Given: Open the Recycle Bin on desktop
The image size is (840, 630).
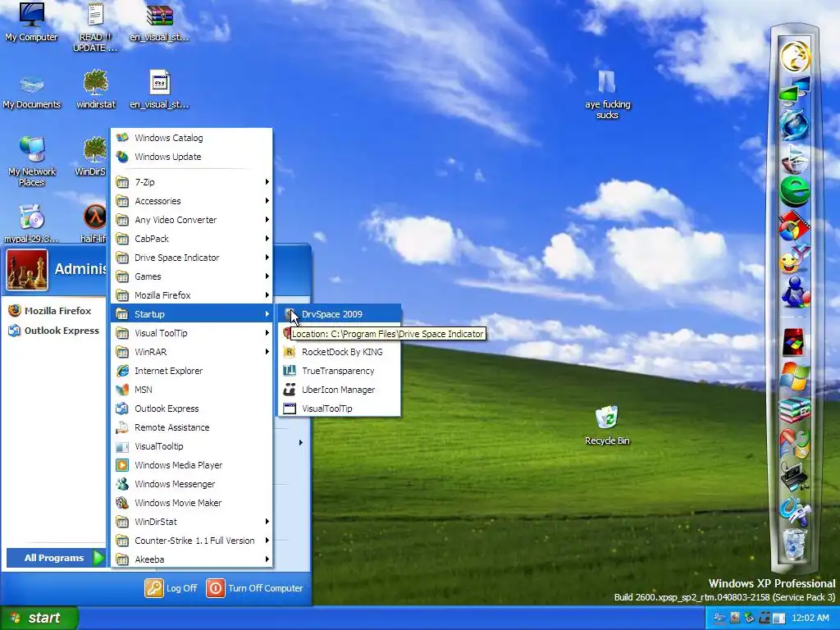Looking at the screenshot, I should tap(606, 426).
